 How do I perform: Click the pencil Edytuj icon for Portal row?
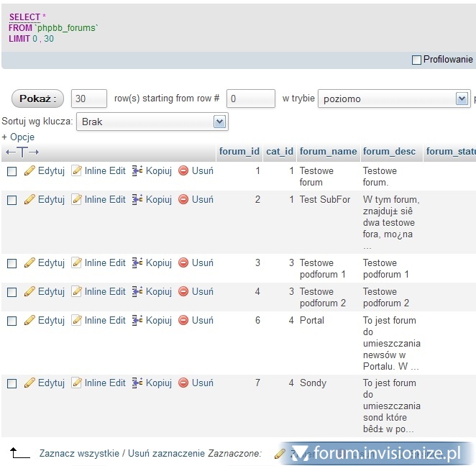point(29,321)
